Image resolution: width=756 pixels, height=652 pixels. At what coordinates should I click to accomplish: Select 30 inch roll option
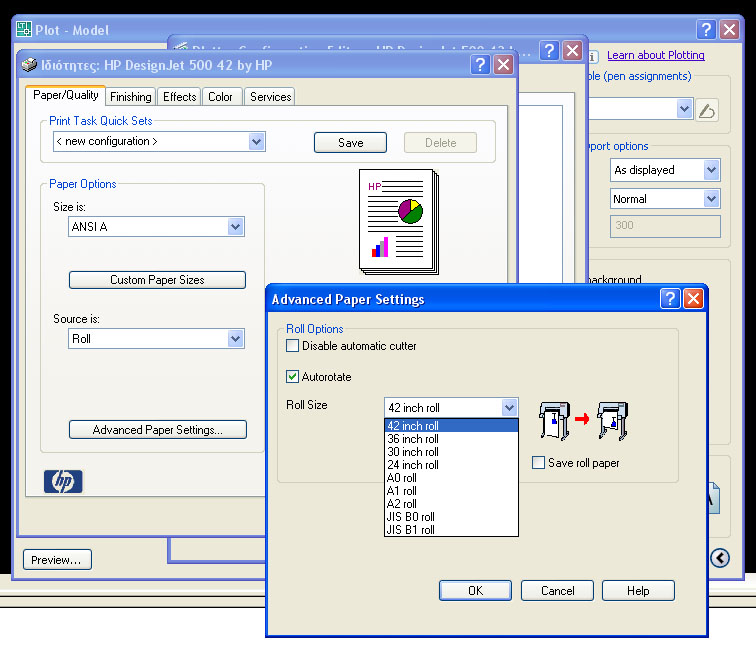(451, 452)
